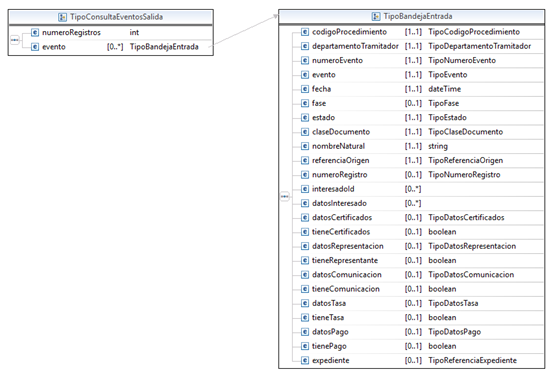
Task: Click the [1..1] cardinality of estado
Action: coord(413,117)
